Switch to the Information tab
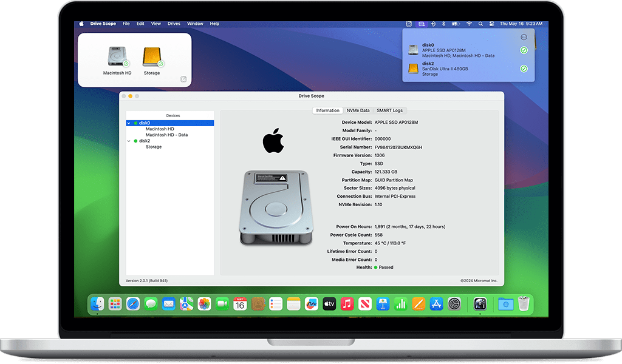622x364 pixels. [327, 110]
